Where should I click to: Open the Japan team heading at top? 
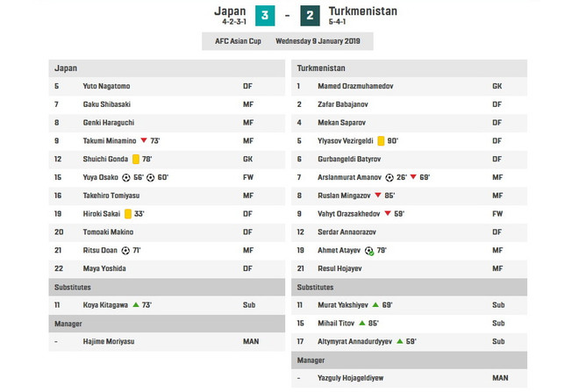point(230,11)
